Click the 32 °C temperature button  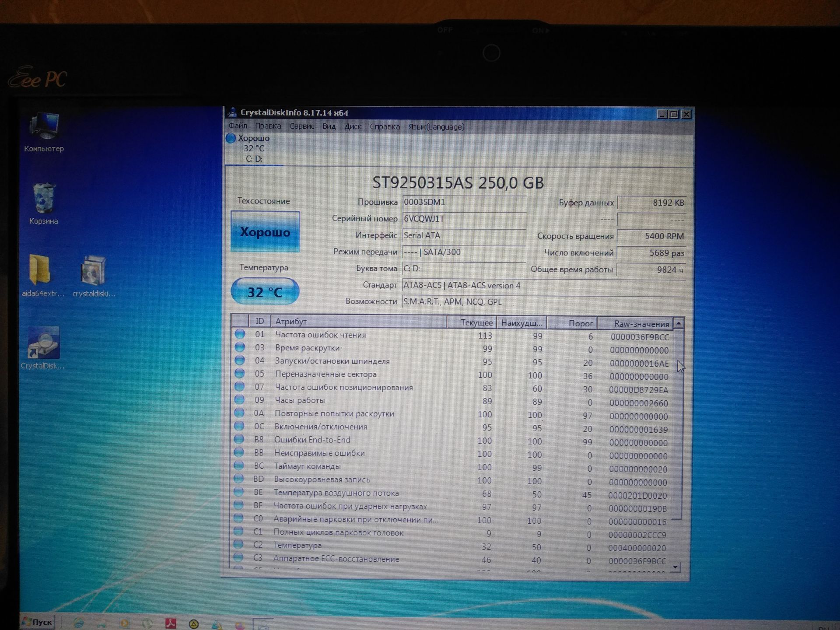pos(265,291)
